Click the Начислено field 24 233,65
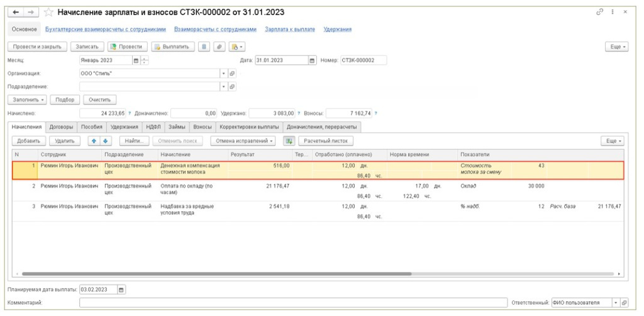The width and height of the screenshot is (644, 316). (x=103, y=113)
